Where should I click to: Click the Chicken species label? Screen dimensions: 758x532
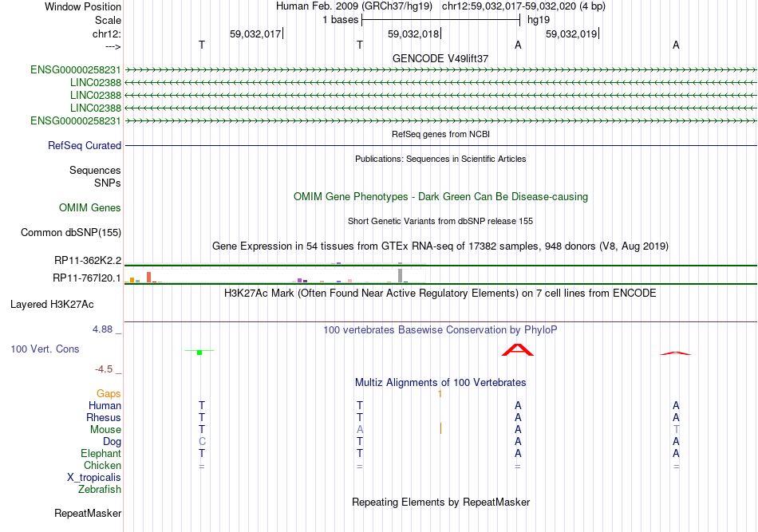coord(102,465)
